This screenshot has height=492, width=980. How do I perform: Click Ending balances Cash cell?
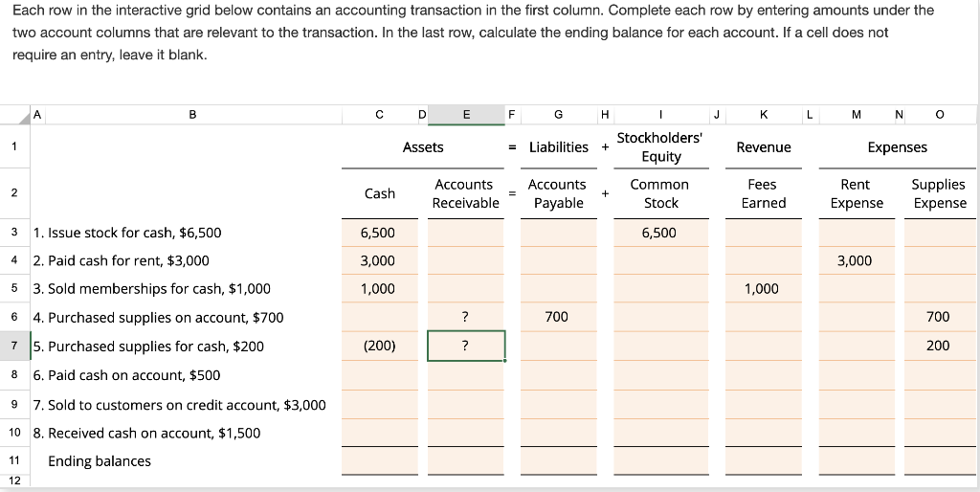click(x=379, y=460)
